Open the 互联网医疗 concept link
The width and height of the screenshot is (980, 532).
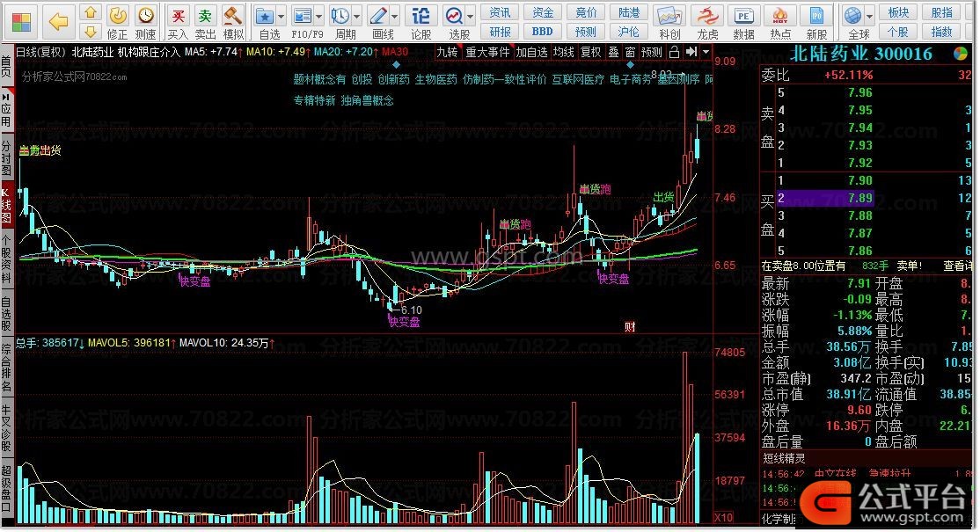click(x=577, y=79)
